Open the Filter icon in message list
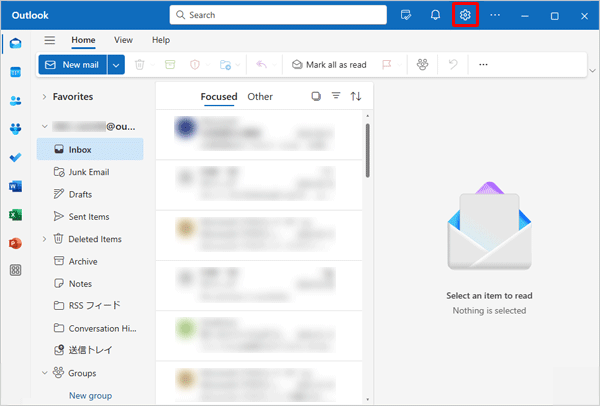Image resolution: width=600 pixels, height=406 pixels. [x=336, y=96]
